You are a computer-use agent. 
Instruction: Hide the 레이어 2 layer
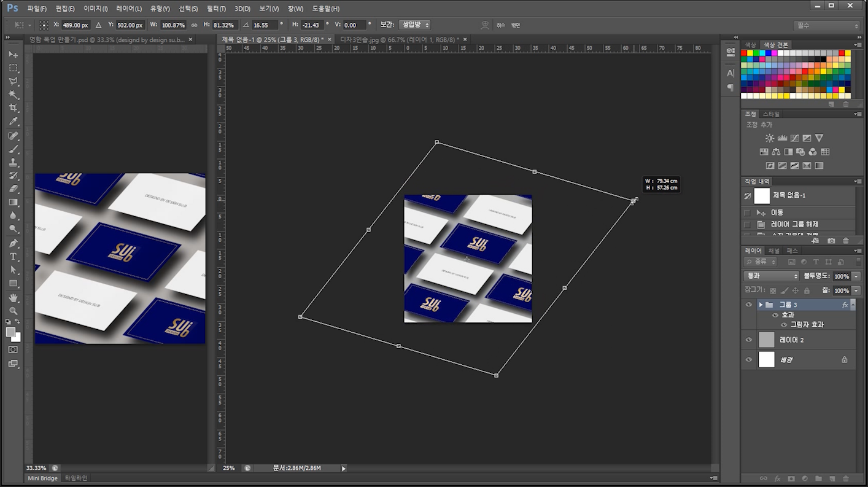pos(748,340)
